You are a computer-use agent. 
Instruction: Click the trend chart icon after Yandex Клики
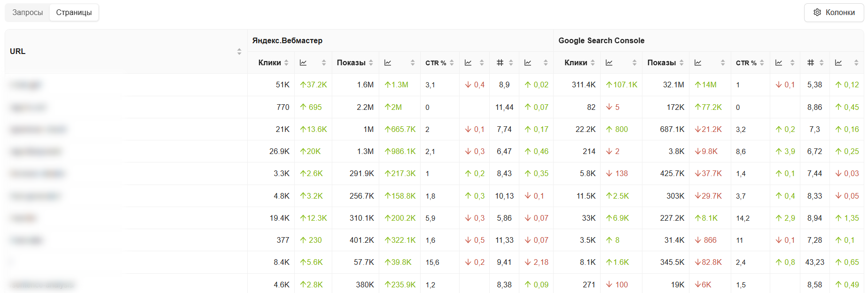303,63
